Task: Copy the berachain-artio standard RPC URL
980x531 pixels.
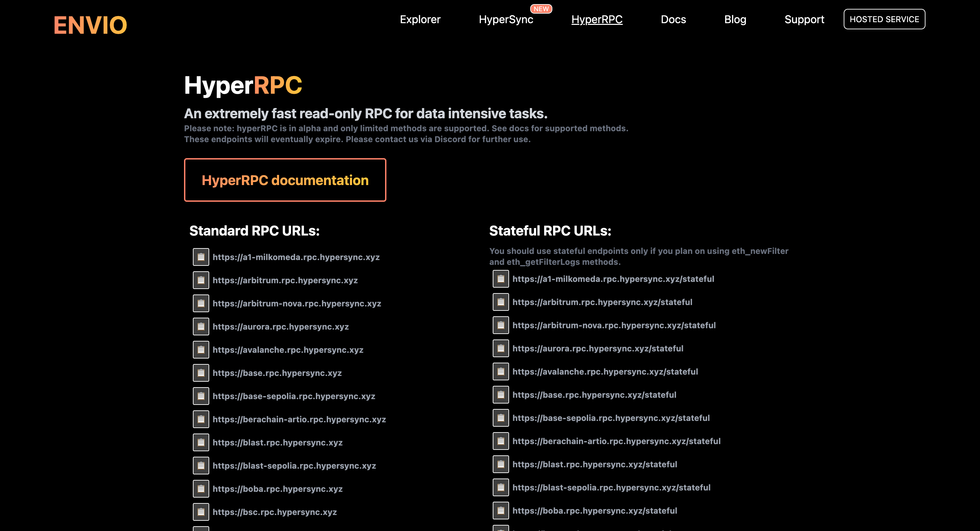Action: (201, 420)
